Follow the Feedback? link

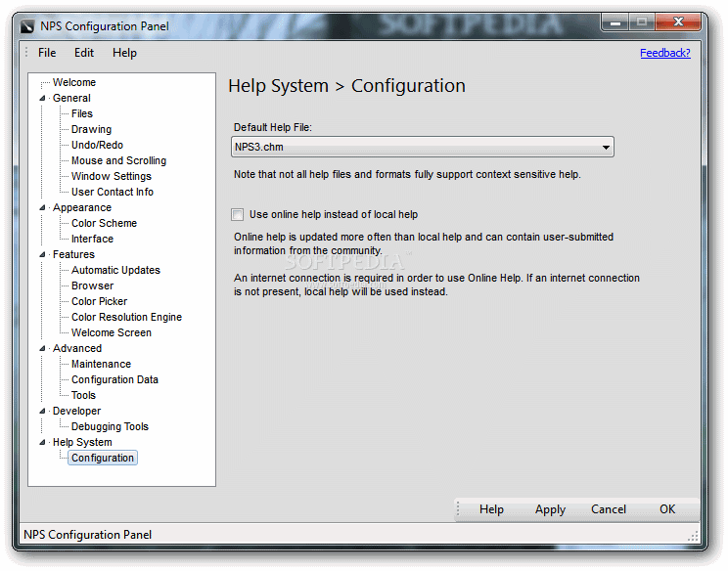point(664,53)
